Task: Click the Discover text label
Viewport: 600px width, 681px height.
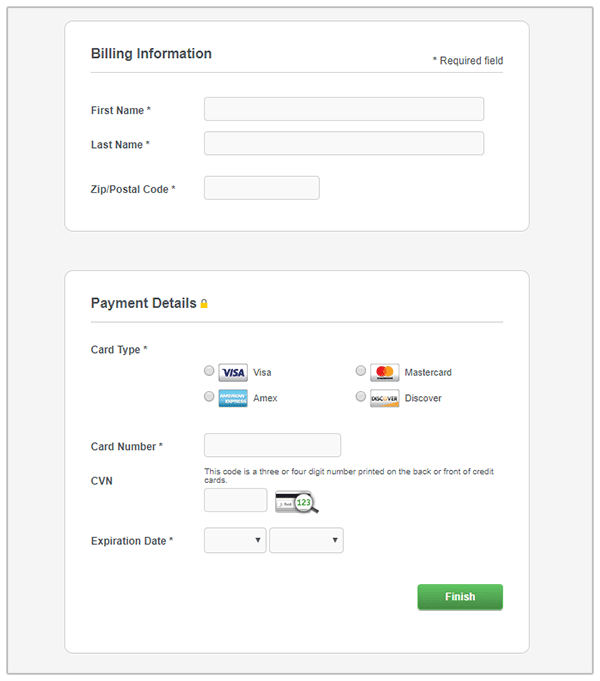Action: (x=423, y=398)
